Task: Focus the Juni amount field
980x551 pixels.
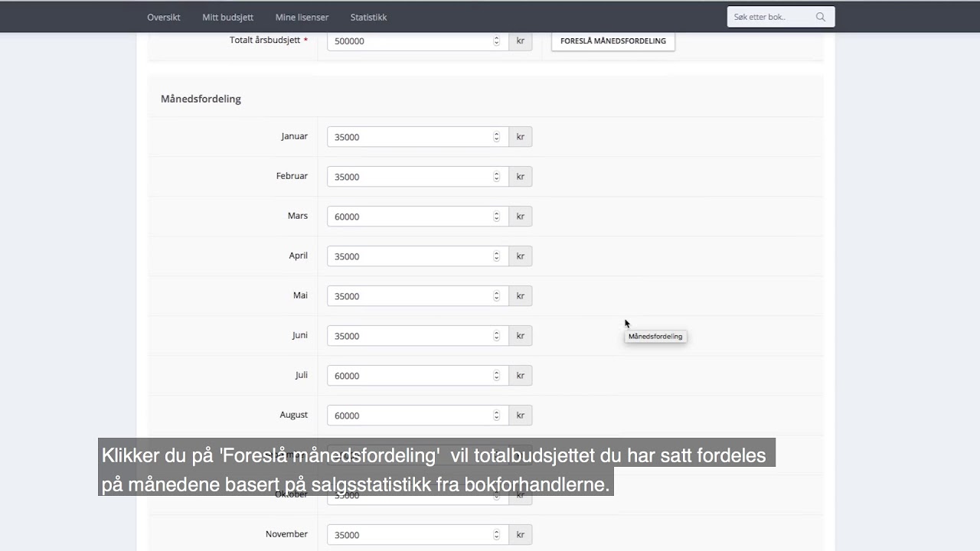Action: [x=418, y=336]
